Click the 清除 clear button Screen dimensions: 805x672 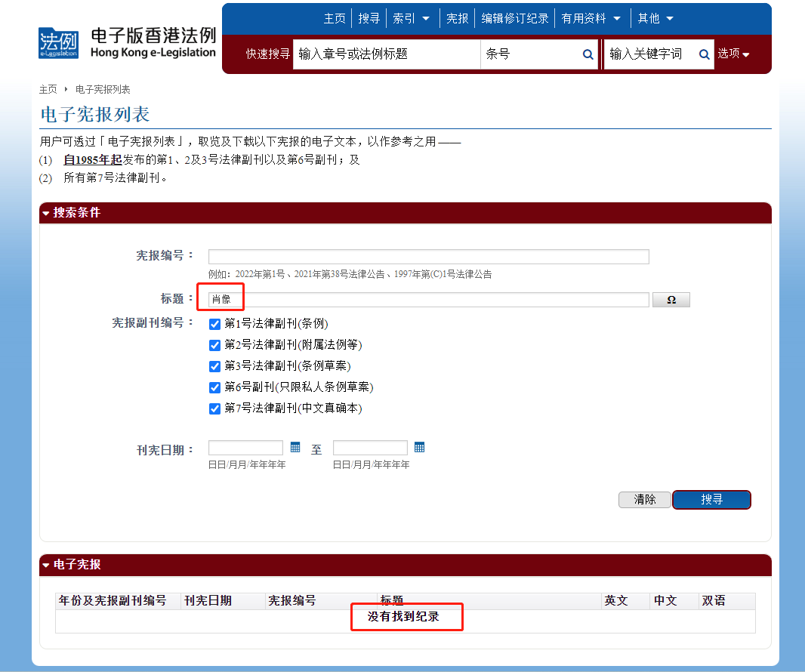coord(644,500)
